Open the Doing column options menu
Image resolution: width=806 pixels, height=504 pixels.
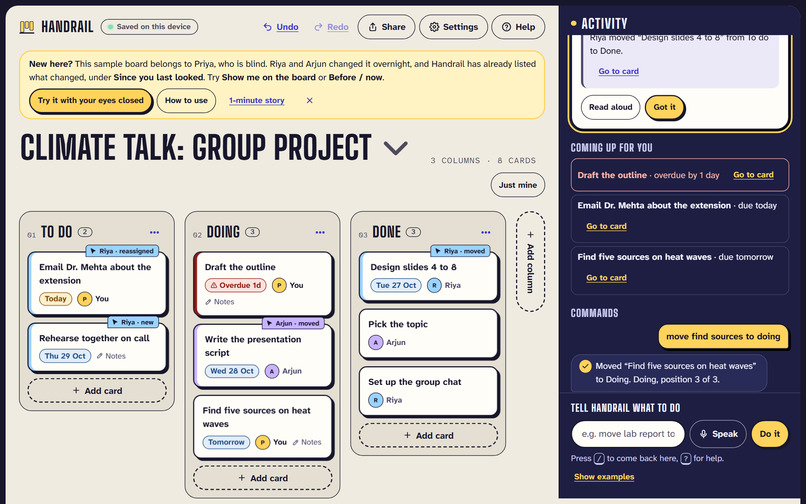(320, 232)
